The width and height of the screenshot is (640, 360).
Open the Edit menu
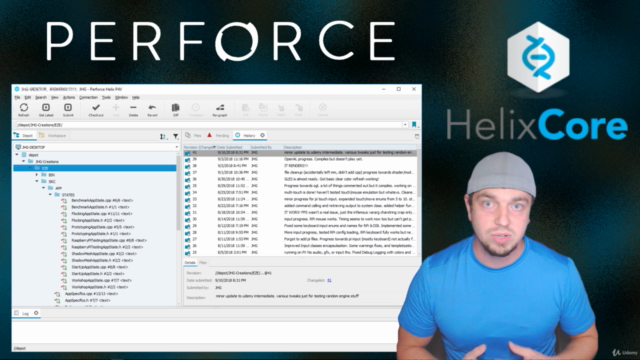[x=28, y=98]
